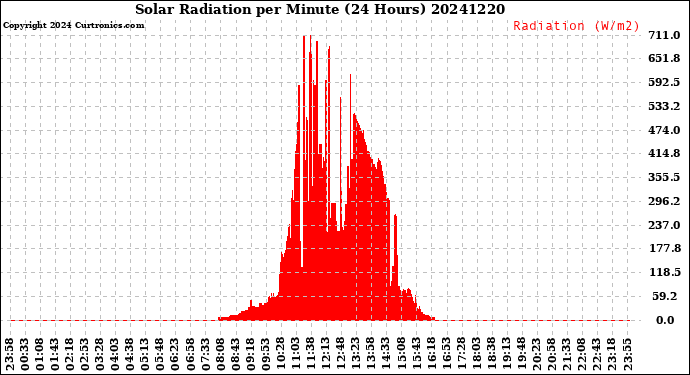Click the x-axis time label 06:23
The height and width of the screenshot is (375, 690).
176,355
